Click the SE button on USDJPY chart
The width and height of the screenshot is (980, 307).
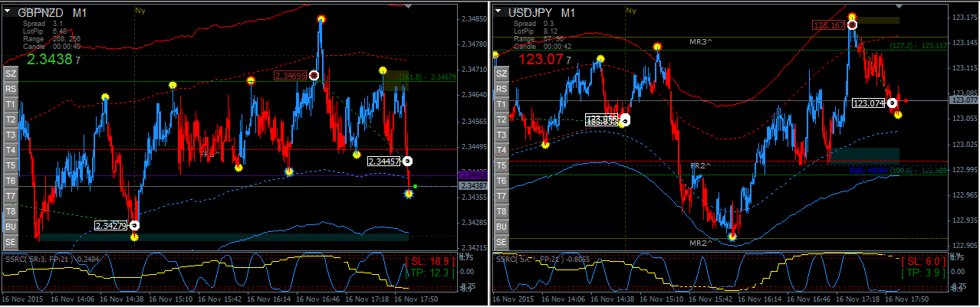point(502,242)
